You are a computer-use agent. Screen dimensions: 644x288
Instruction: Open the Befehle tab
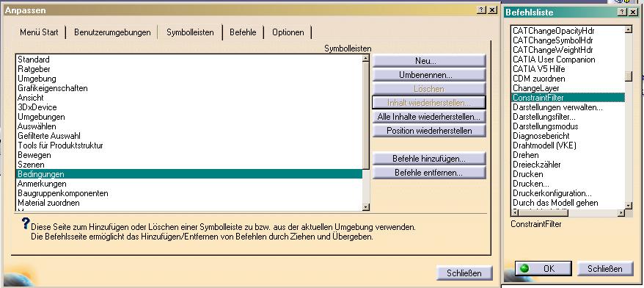[243, 32]
